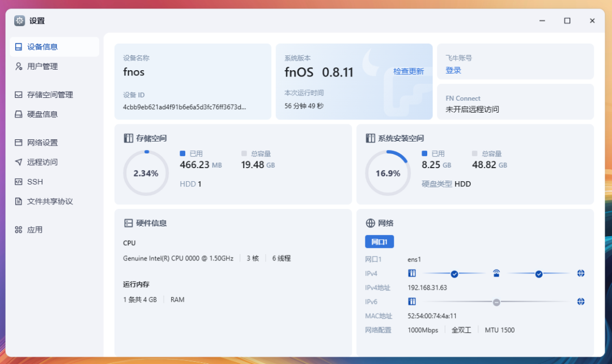Click the network settings icon in sidebar
Image resolution: width=612 pixels, height=364 pixels.
pyautogui.click(x=18, y=143)
